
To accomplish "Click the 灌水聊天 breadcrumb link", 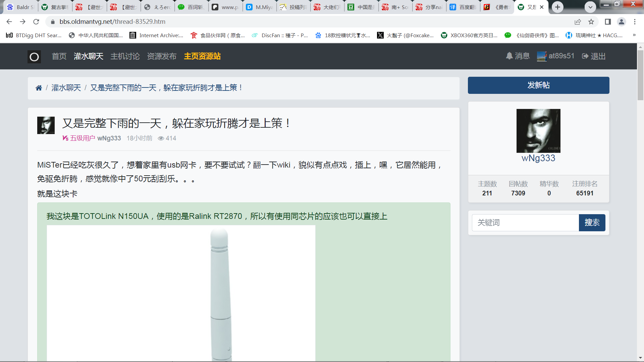I will (66, 88).
